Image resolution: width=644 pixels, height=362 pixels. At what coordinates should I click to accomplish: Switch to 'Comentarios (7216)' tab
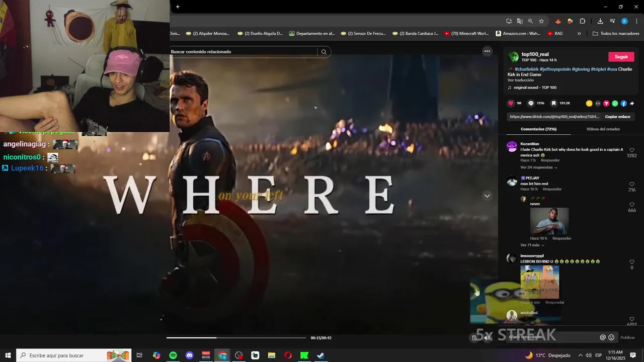click(538, 129)
